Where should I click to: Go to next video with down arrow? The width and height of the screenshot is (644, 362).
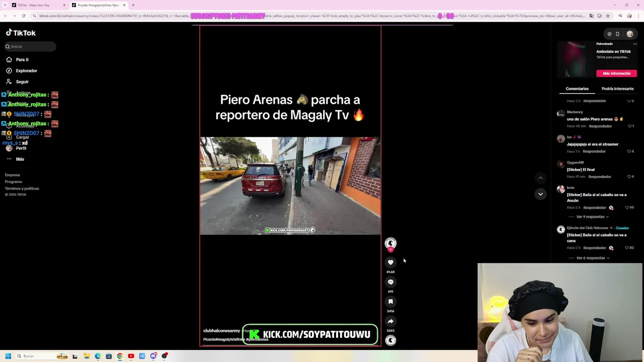click(x=540, y=194)
